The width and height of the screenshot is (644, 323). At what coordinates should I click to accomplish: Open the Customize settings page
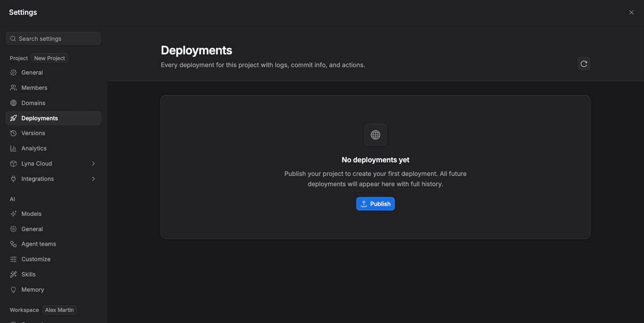54,259
